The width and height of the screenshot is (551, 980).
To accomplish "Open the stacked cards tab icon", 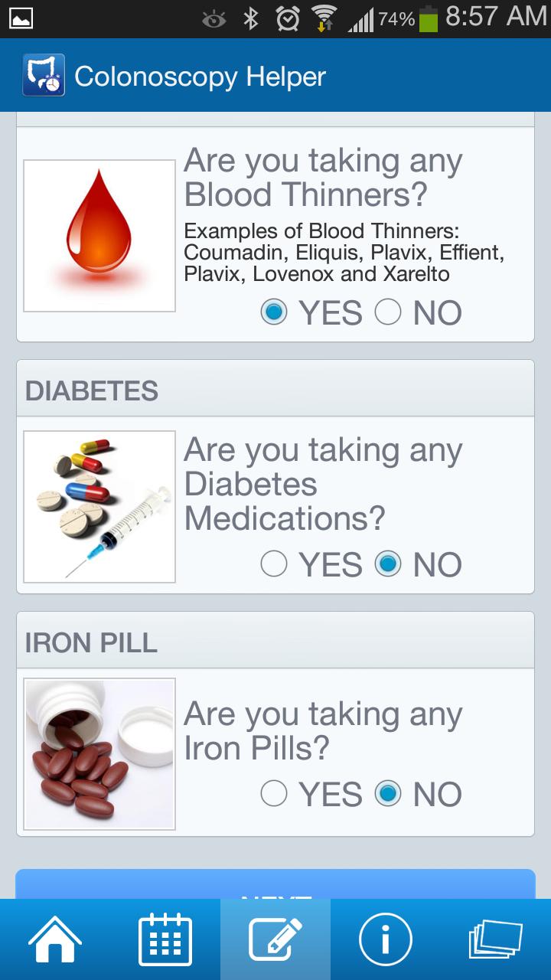I will pos(495,939).
